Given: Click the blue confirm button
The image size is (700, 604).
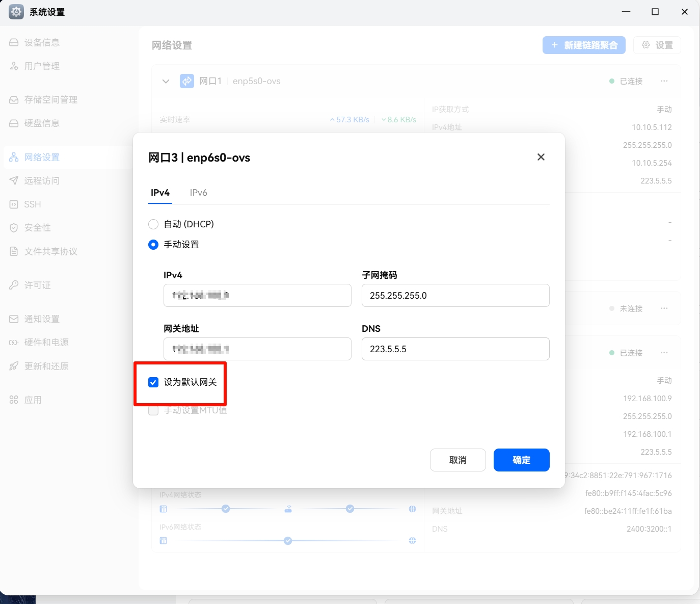Looking at the screenshot, I should tap(521, 460).
